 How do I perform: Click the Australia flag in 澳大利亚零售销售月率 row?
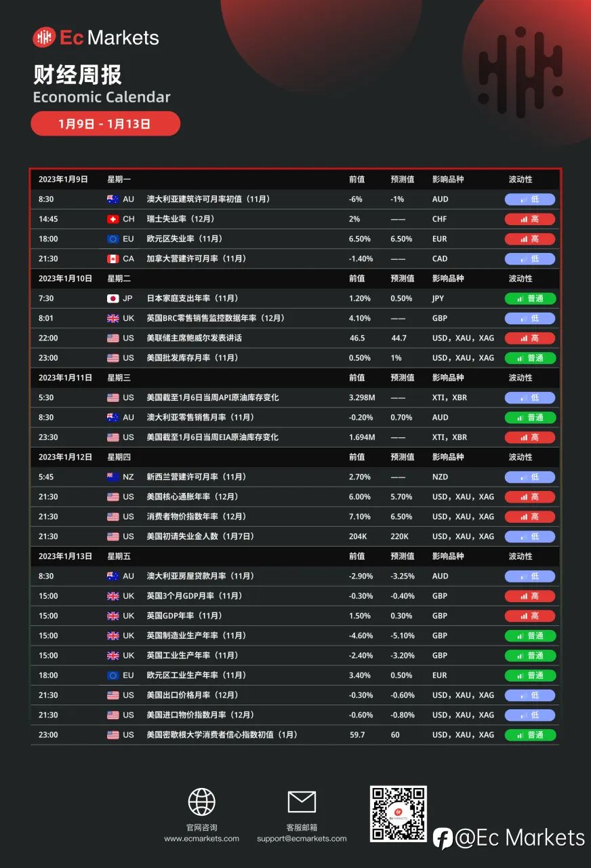point(113,417)
